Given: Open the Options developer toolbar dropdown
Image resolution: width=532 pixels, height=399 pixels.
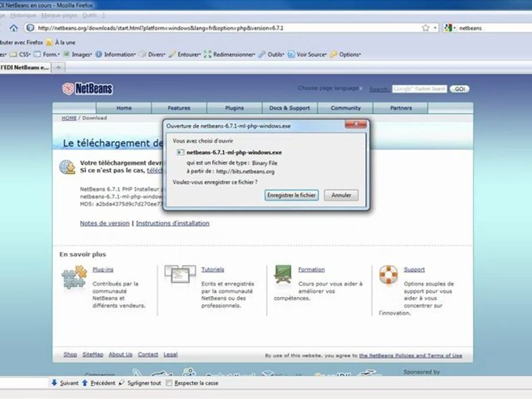Looking at the screenshot, I should click(346, 54).
